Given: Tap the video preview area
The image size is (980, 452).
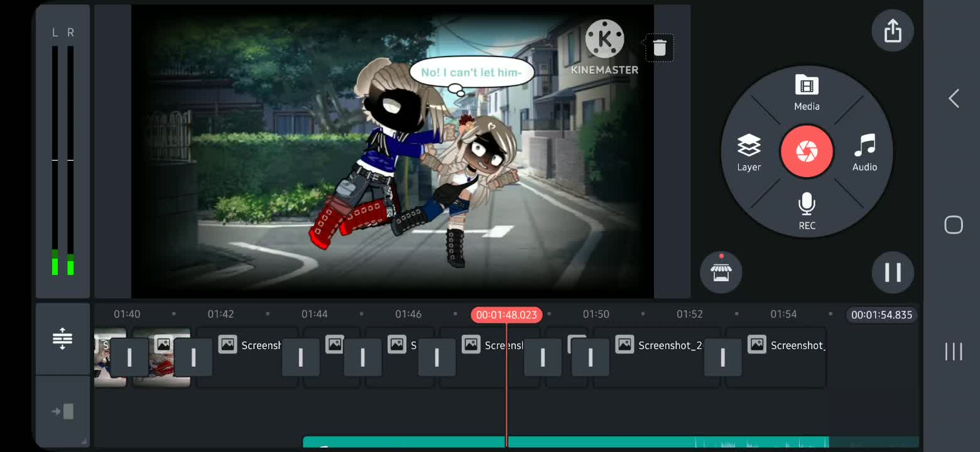Looking at the screenshot, I should tap(393, 151).
